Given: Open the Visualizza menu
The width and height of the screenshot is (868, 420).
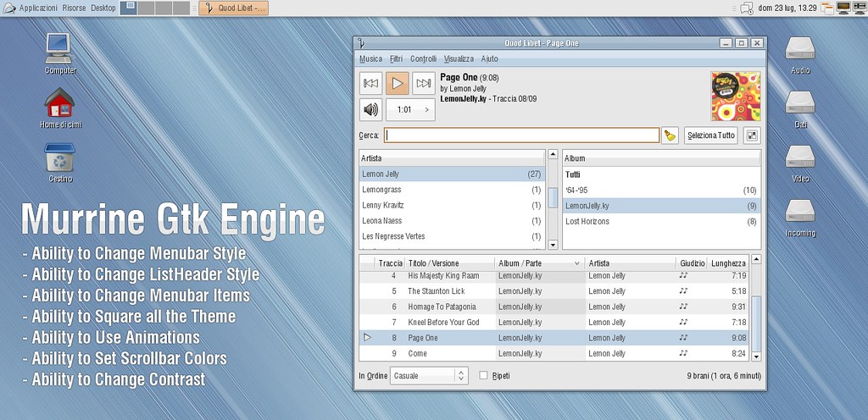Looking at the screenshot, I should (x=459, y=59).
